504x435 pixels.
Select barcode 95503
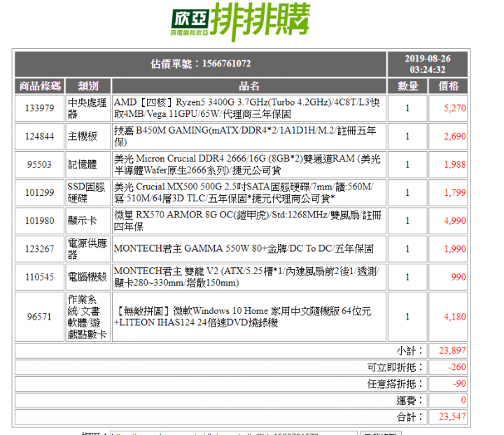pos(39,164)
